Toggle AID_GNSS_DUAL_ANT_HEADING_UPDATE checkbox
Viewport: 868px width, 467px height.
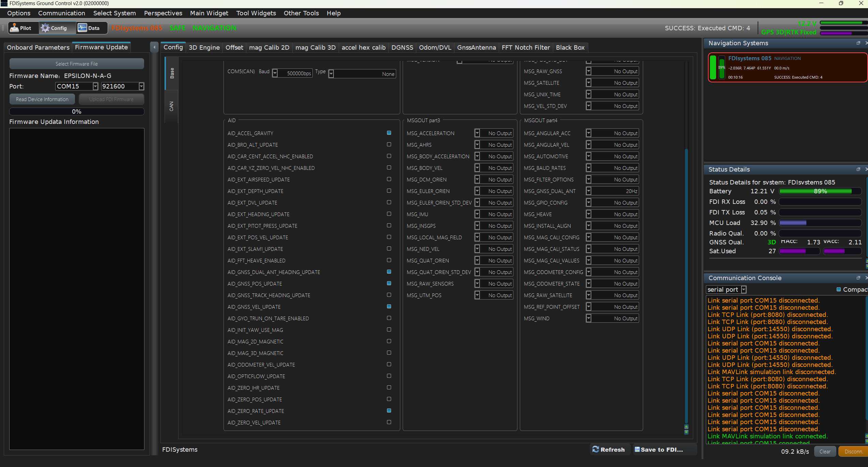[389, 272]
